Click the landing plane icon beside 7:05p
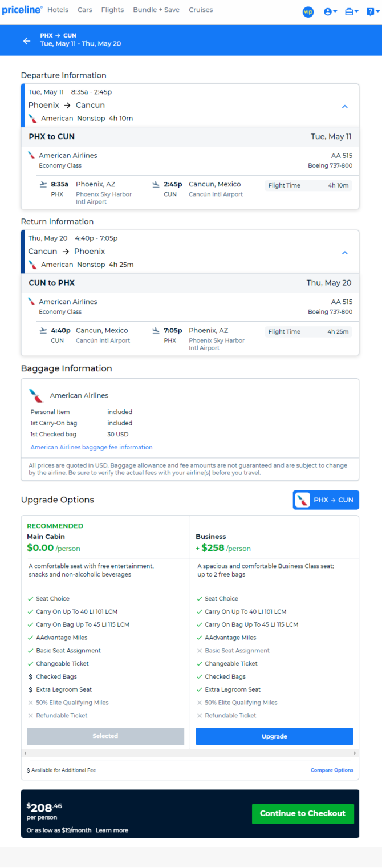 coord(156,330)
